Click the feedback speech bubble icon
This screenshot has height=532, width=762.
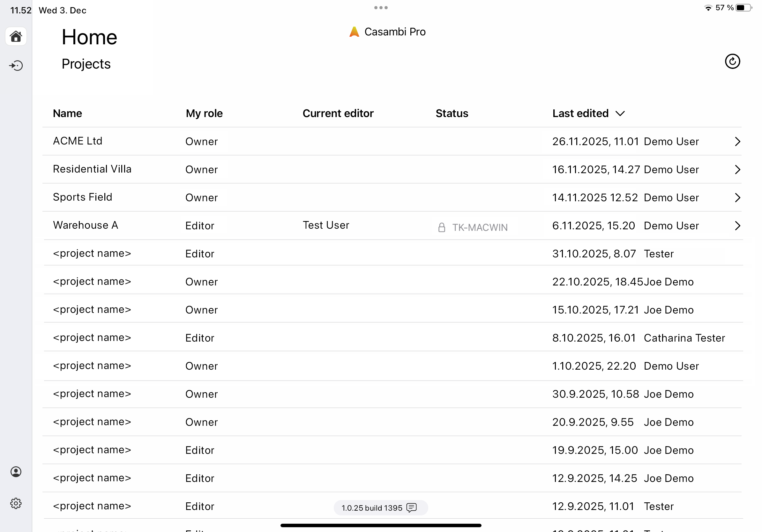click(412, 507)
